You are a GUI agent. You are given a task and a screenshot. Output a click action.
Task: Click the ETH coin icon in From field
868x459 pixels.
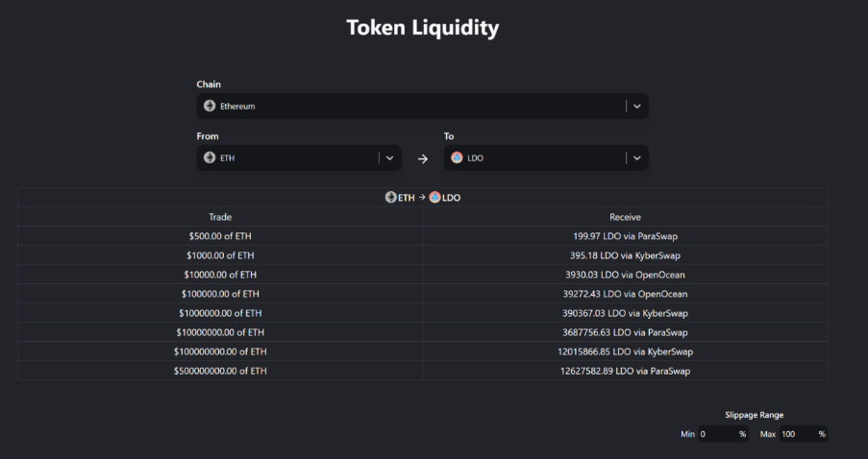tap(210, 157)
